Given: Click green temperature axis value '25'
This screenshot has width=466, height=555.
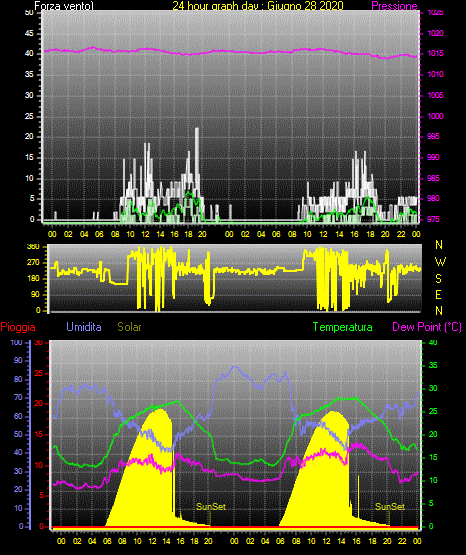Looking at the screenshot, I should pos(433,411).
